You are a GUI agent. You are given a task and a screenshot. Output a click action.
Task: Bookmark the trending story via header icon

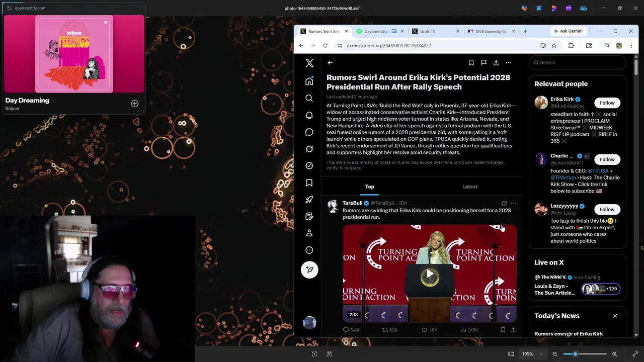[471, 63]
